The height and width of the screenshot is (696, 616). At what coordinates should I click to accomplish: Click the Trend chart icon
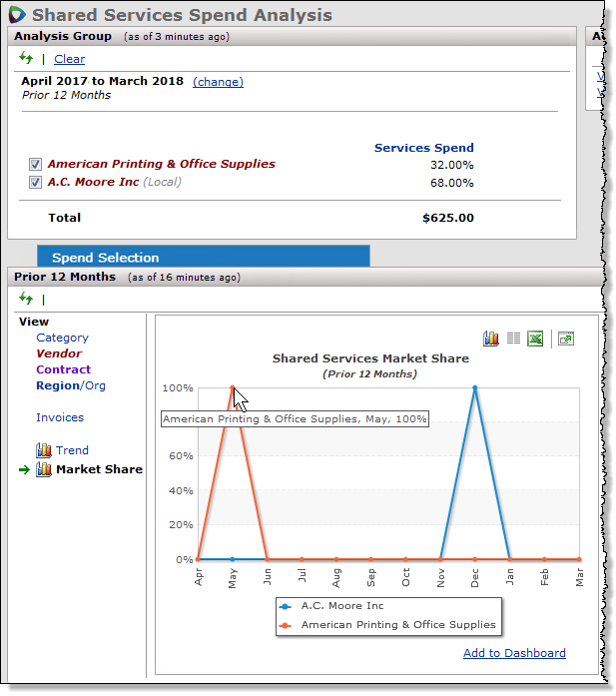pyautogui.click(x=44, y=450)
